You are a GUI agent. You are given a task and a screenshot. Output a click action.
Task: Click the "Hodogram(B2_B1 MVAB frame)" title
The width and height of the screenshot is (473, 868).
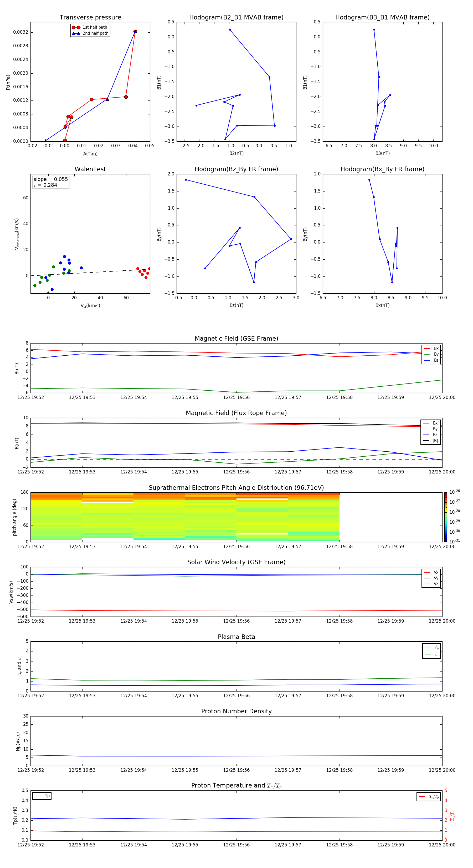coord(236,18)
